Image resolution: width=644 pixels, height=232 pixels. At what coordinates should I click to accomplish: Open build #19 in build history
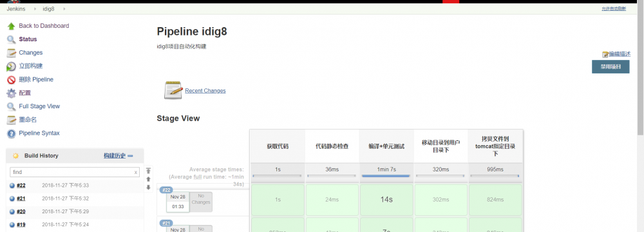(x=21, y=225)
